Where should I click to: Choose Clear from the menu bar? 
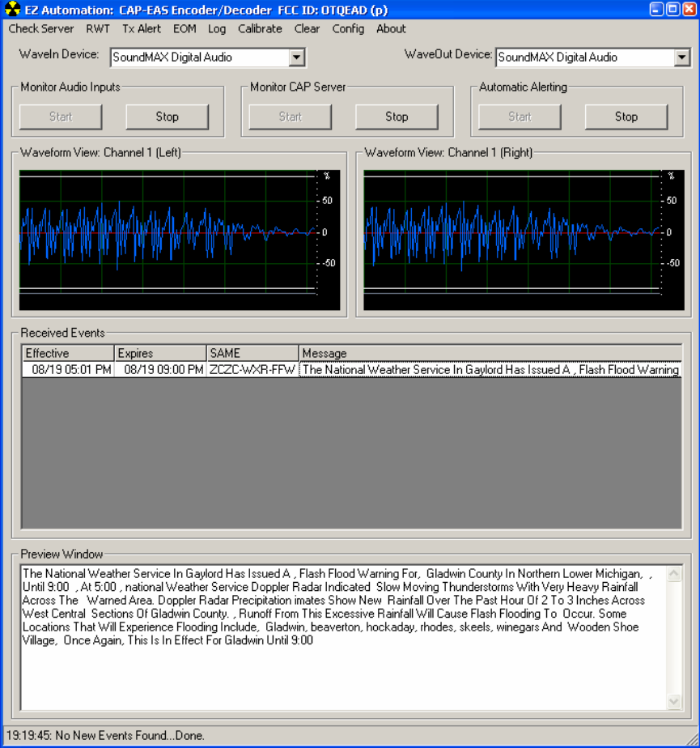point(307,28)
